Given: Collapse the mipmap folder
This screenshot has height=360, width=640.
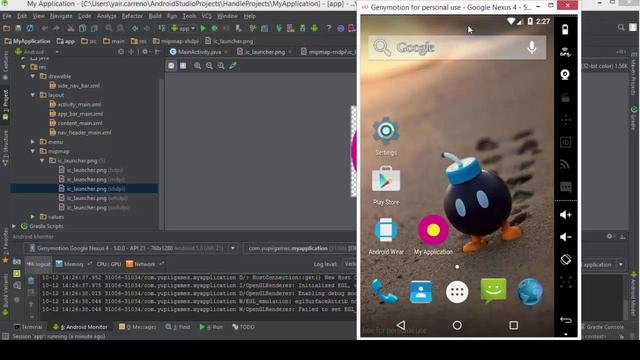Looking at the screenshot, I should coord(33,151).
